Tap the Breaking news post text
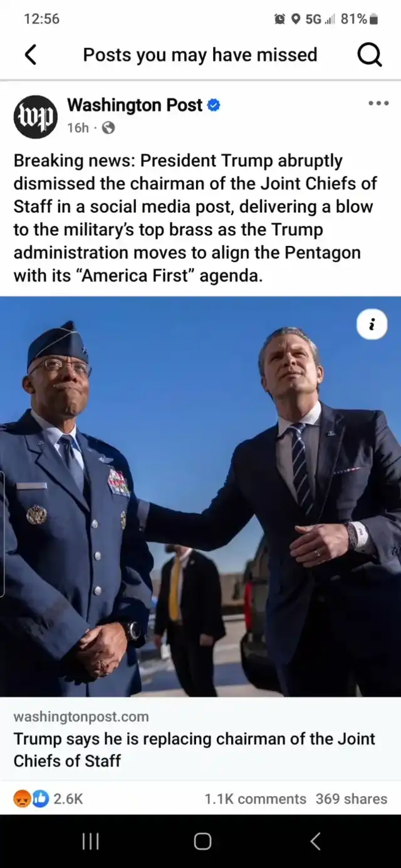This screenshot has width=401, height=868. [x=195, y=218]
